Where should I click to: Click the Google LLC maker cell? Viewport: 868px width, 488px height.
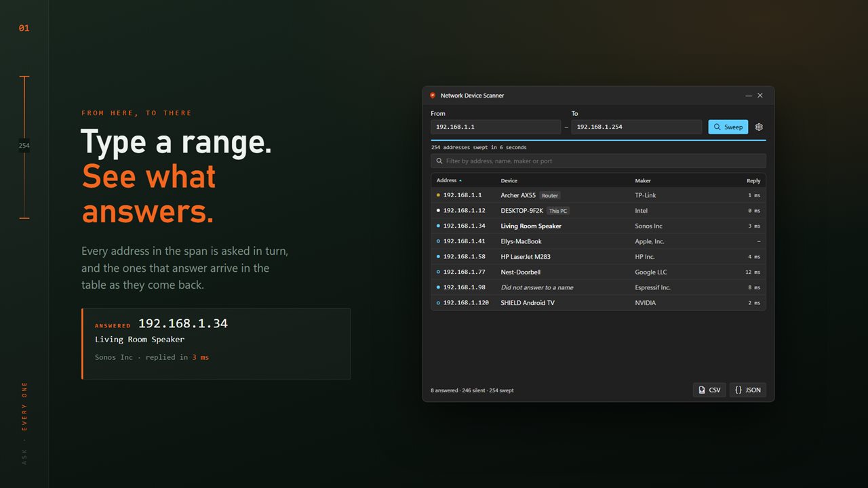[651, 272]
